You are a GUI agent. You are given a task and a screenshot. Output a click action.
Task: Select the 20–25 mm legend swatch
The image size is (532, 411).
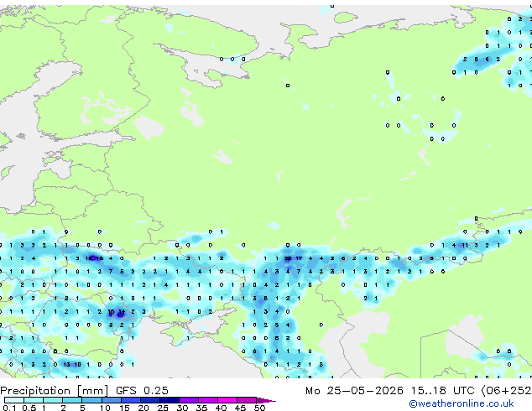[x=150, y=400]
